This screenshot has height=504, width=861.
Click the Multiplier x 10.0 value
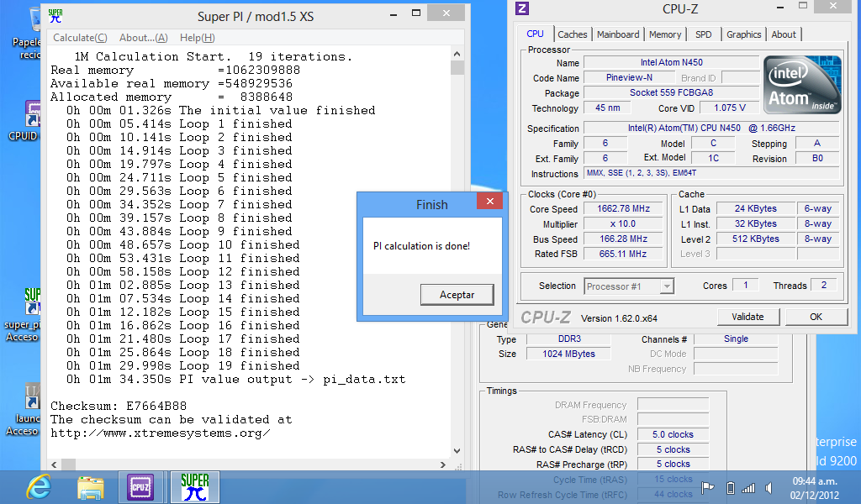[x=623, y=223]
